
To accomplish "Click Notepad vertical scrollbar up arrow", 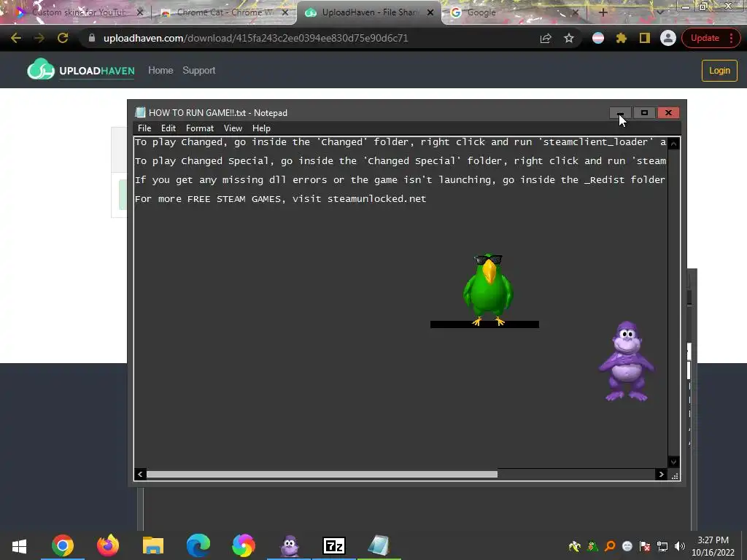I will pyautogui.click(x=673, y=144).
